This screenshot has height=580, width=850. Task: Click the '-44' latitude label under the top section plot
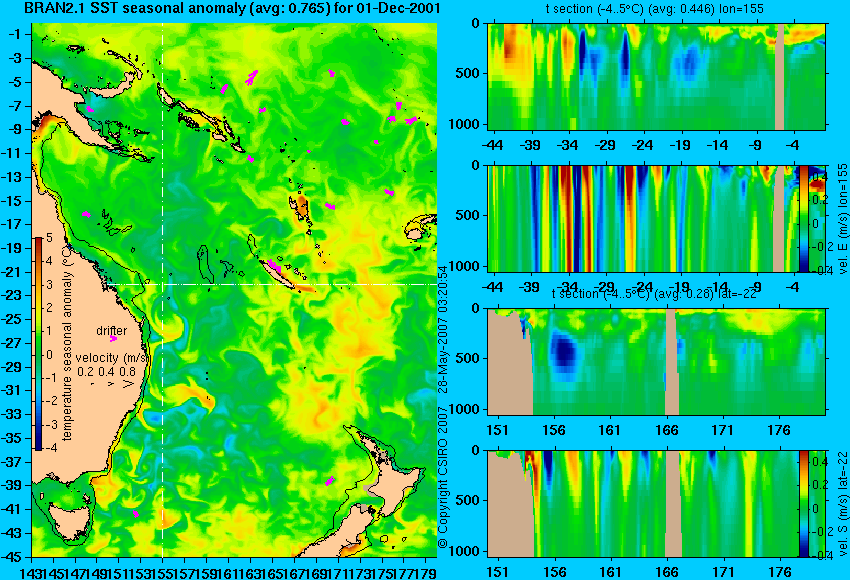[x=493, y=145]
